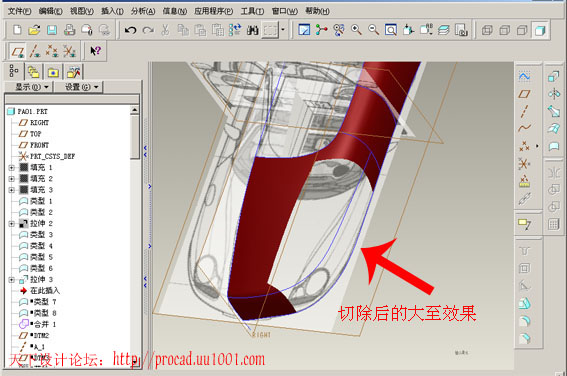Switch to the Favorites navigator tab
This screenshot has height=376, width=567.
(53, 72)
